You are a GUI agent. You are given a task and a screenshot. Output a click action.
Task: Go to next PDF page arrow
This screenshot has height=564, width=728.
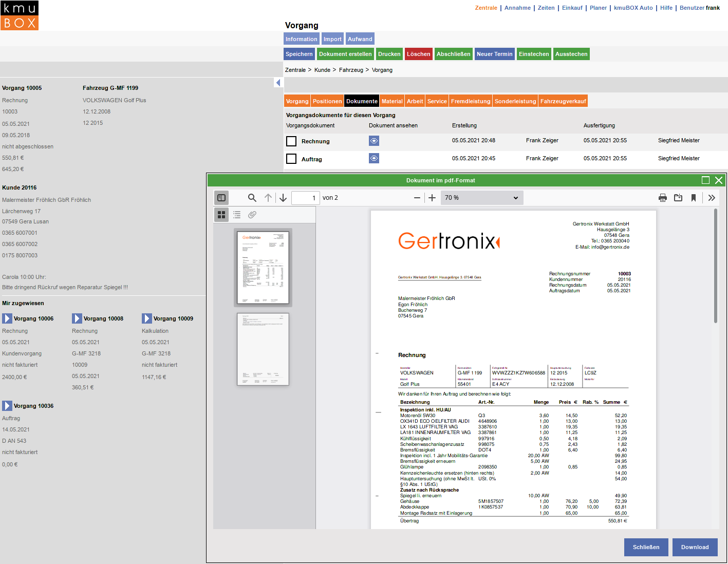coord(283,198)
